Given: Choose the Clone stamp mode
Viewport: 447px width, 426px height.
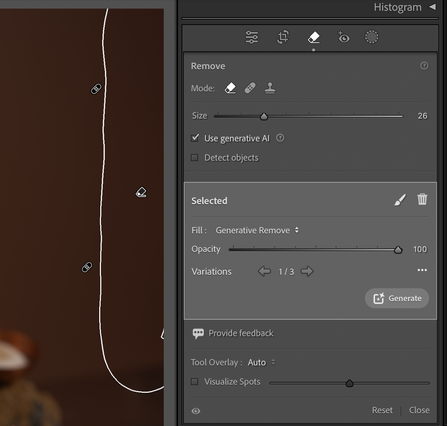Looking at the screenshot, I should tap(270, 88).
